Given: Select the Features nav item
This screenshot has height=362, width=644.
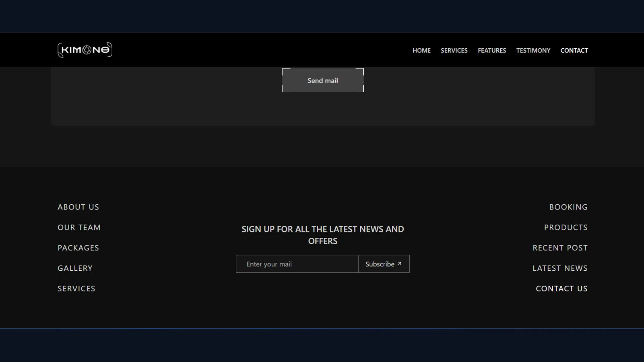Looking at the screenshot, I should pos(492,50).
